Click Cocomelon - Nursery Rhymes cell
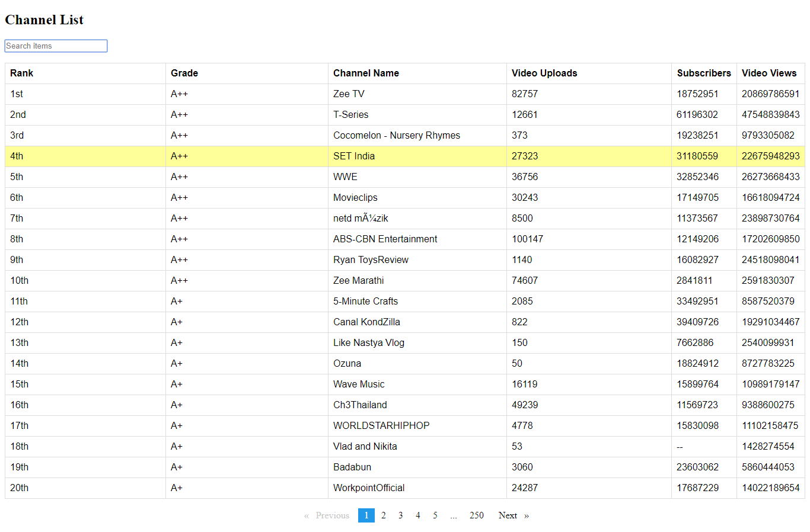Screen dimensions: 810x532 point(417,136)
